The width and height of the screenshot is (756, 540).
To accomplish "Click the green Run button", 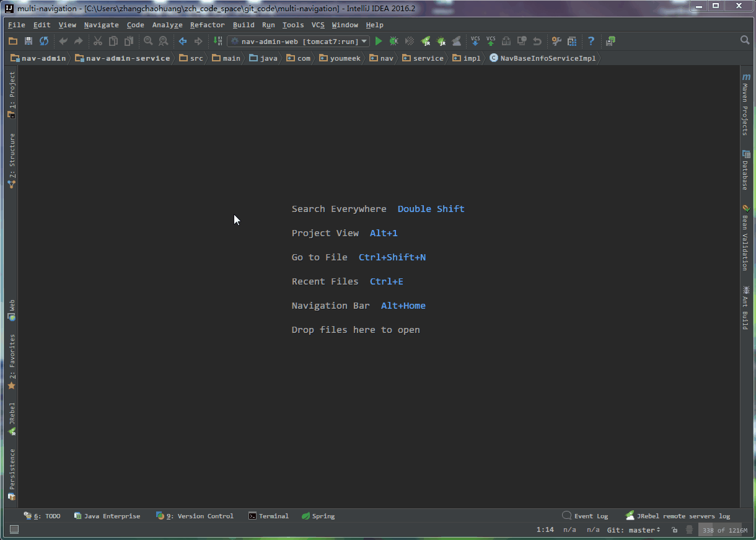I will [379, 42].
